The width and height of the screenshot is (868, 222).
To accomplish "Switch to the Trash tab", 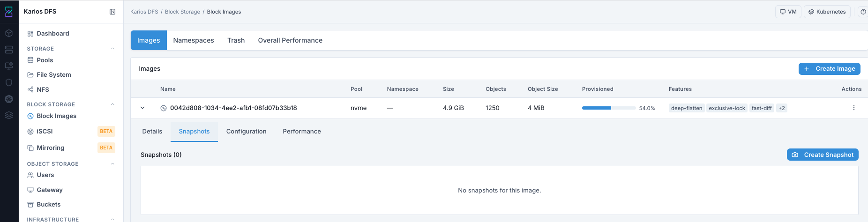I will coord(236,40).
